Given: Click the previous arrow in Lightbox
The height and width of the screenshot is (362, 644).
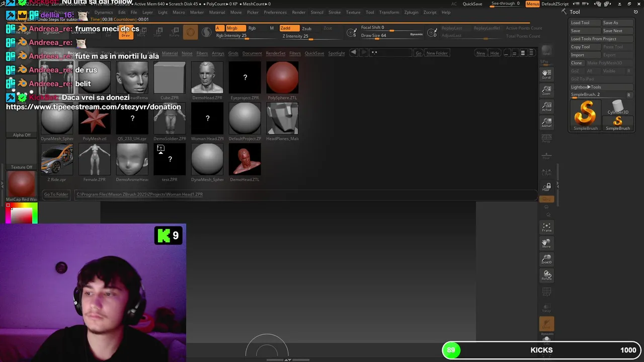Looking at the screenshot, I should pos(354,53).
